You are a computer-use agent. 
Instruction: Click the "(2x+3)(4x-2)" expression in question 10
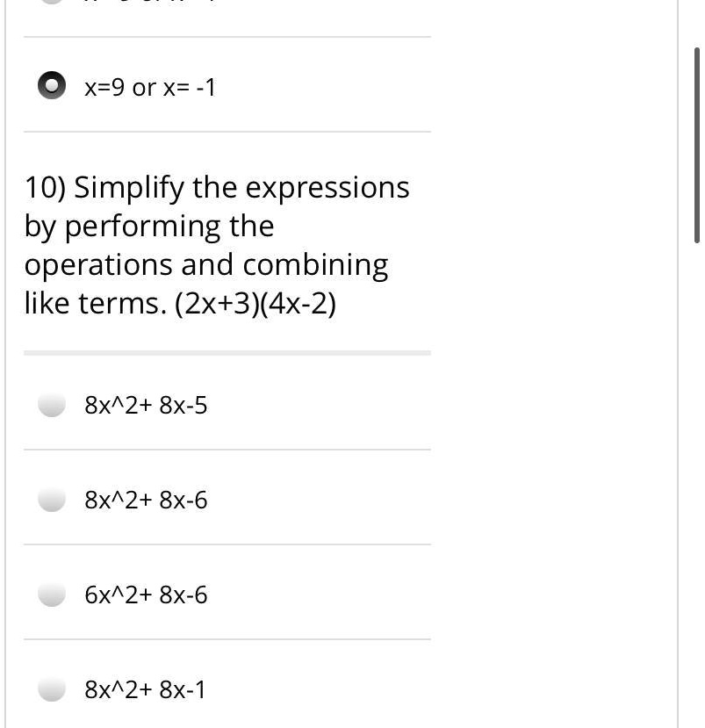click(x=255, y=304)
